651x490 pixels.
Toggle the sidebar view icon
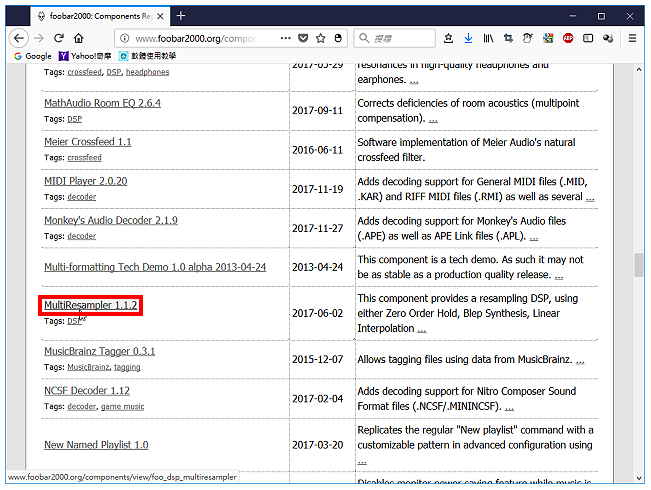588,38
